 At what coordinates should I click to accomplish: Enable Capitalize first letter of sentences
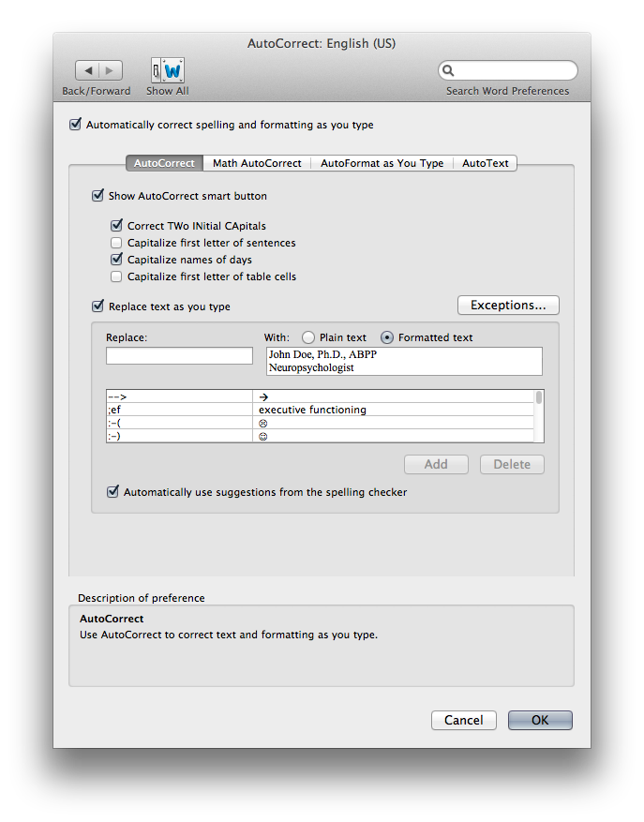116,243
